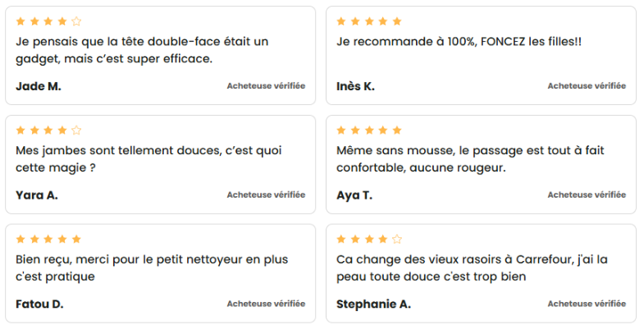644x330 pixels.
Task: Select the reviewer name Stephanie A.
Action: point(373,304)
